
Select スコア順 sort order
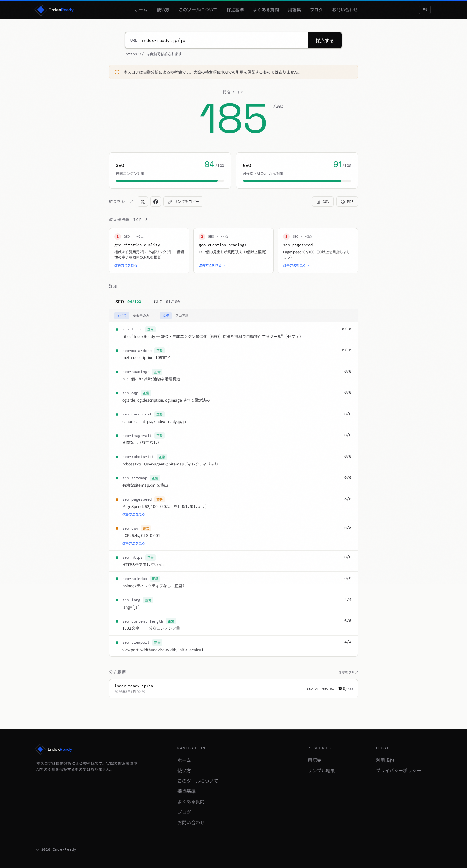(x=182, y=316)
